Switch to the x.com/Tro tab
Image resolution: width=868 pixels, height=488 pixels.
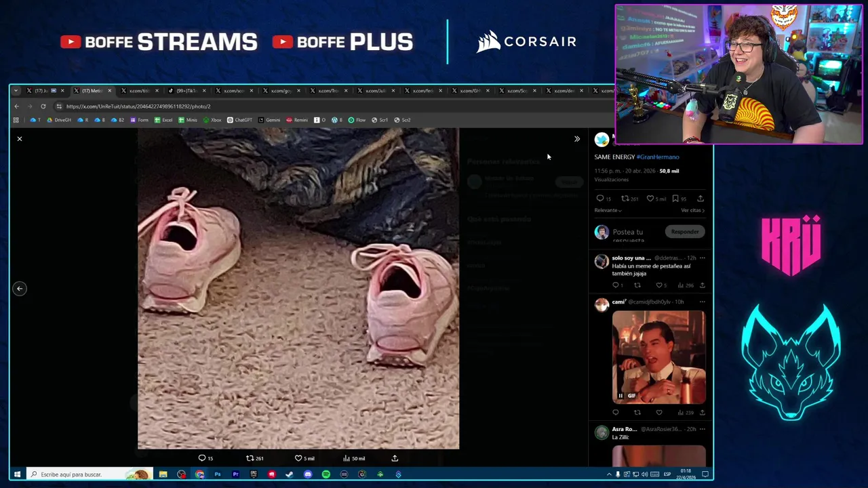point(329,91)
